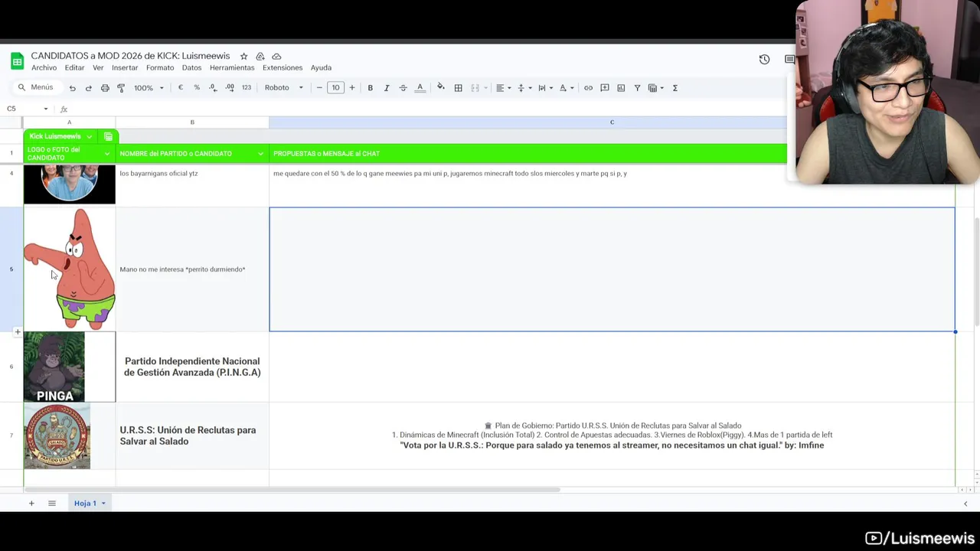Open the fill color picker

[x=441, y=88]
